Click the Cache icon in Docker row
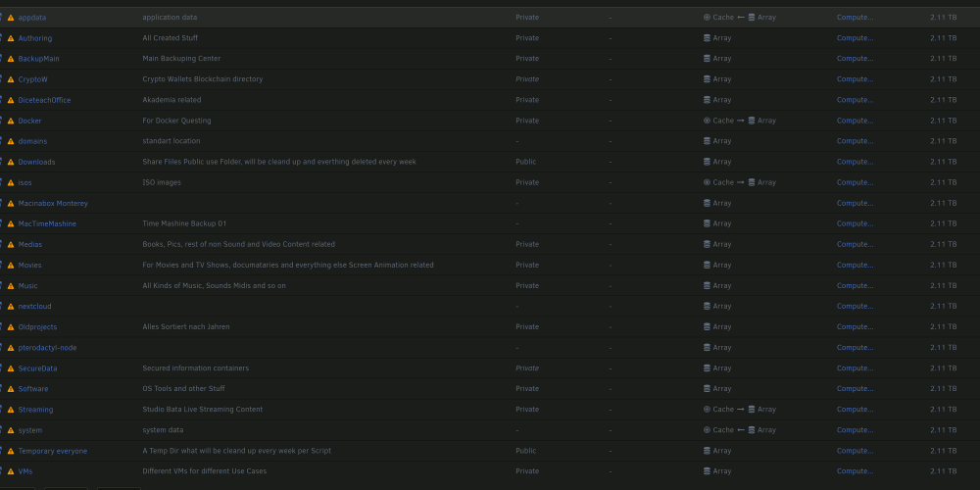 point(707,121)
